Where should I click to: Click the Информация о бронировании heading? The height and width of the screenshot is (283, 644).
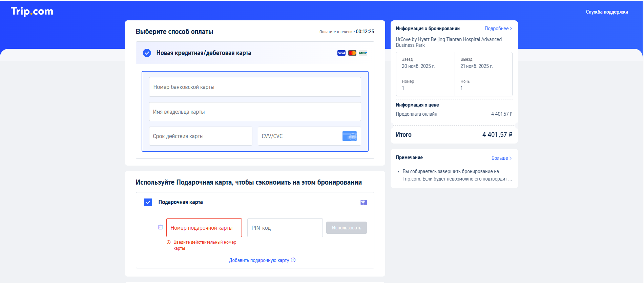point(428,29)
